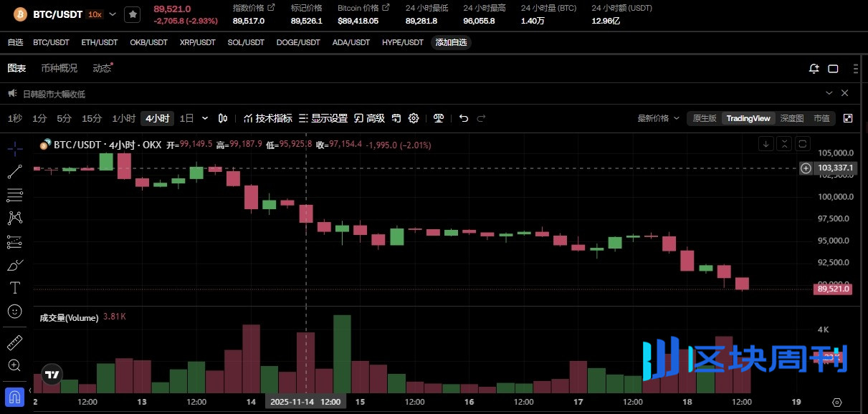Toggle fullscreen chart view
Screen dimensions: 868x414
pos(848,118)
